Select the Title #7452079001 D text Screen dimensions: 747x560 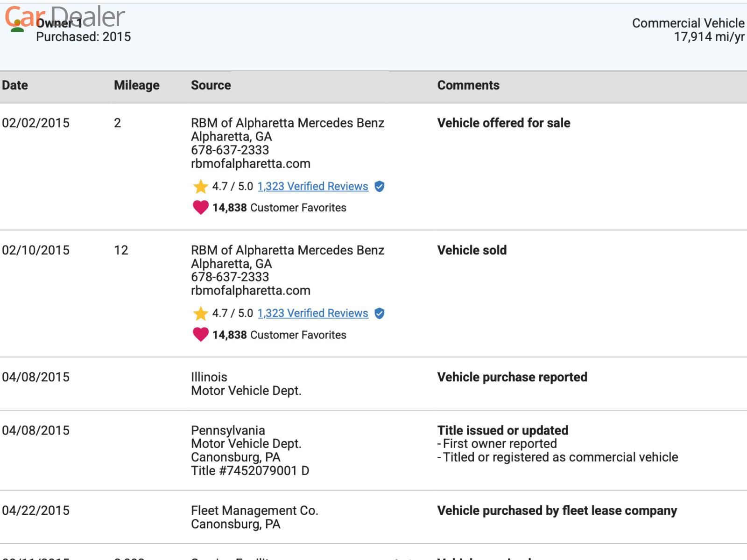click(250, 471)
